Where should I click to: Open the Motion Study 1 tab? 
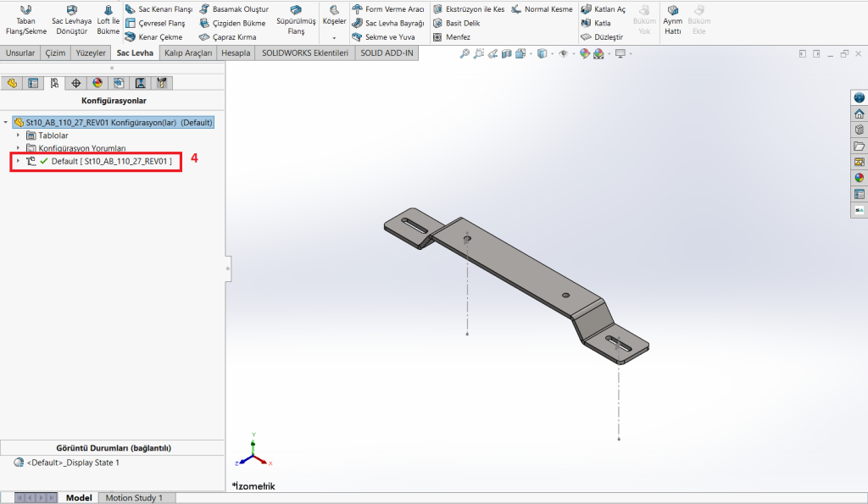tap(133, 497)
